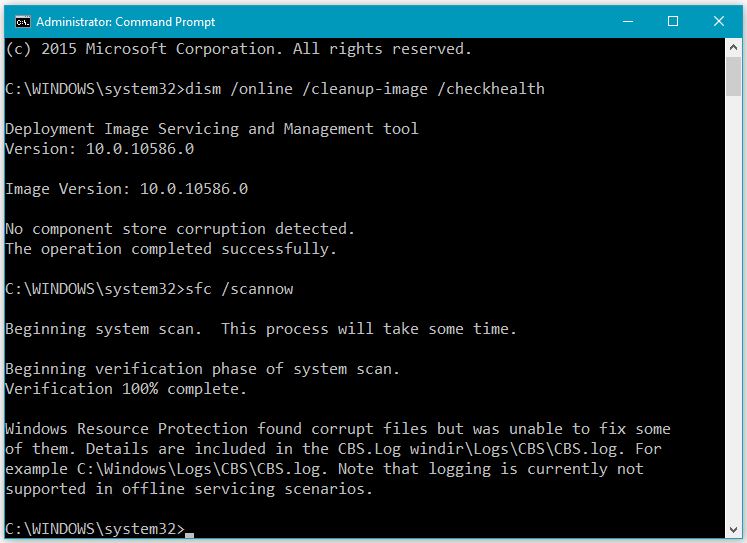Click the vertical scrollbar thumb
747x543 pixels.
[x=733, y=77]
